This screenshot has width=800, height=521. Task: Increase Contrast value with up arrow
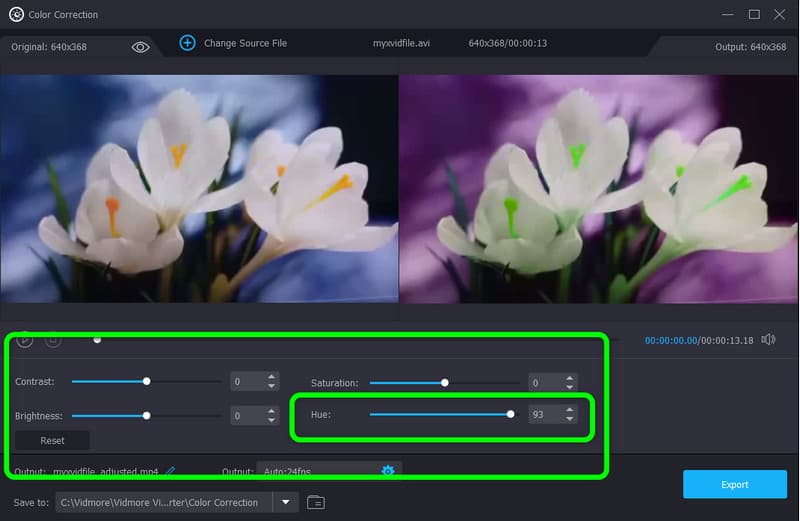pos(270,377)
